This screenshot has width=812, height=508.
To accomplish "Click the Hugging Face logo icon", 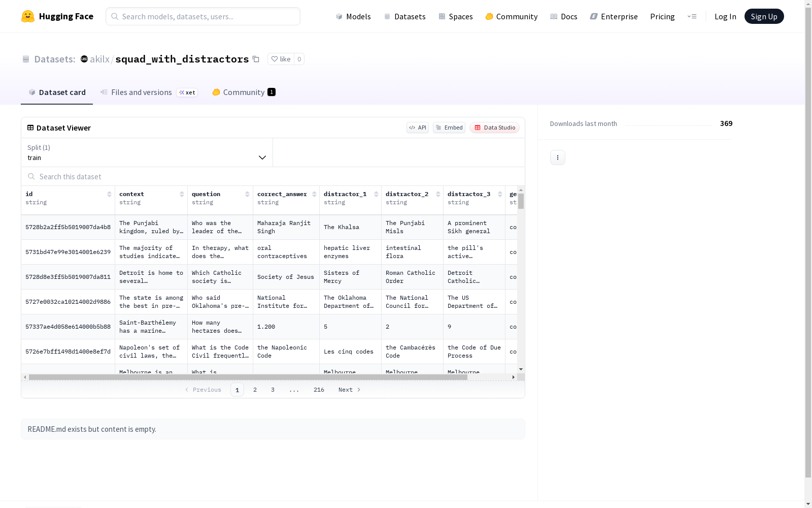I will (x=28, y=16).
